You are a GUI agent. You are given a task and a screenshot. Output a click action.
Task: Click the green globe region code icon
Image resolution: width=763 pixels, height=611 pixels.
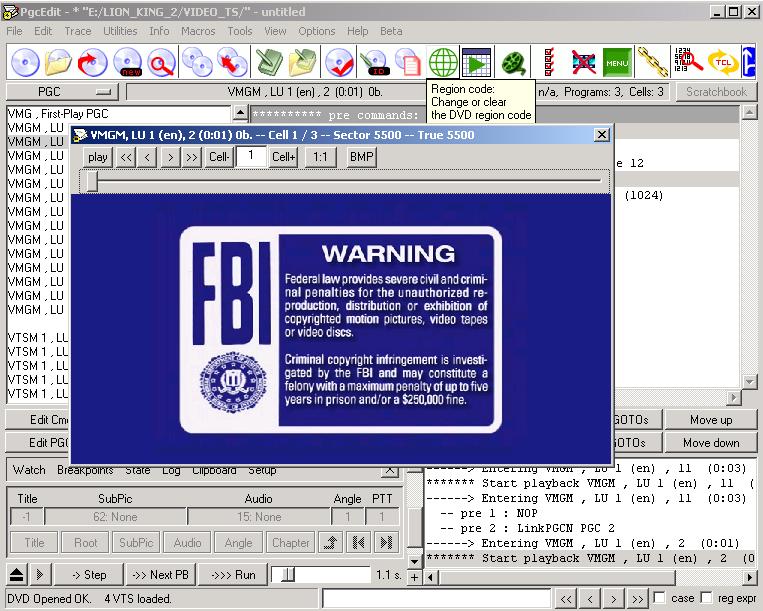point(443,62)
